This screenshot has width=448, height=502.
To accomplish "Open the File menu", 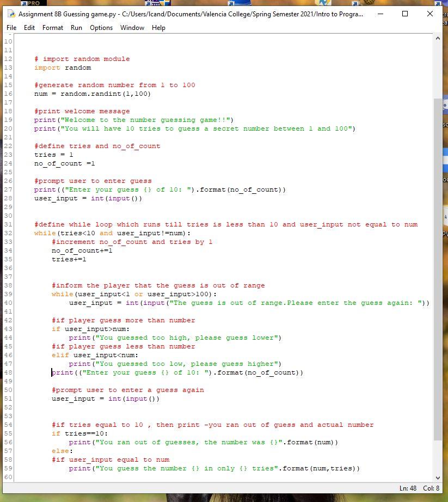I will tap(11, 28).
